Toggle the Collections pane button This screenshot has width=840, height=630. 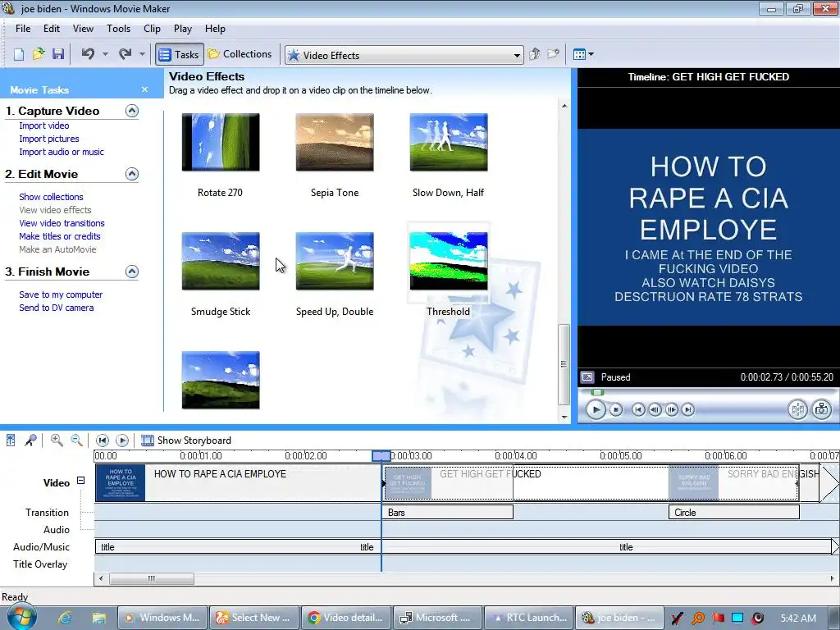pos(240,54)
